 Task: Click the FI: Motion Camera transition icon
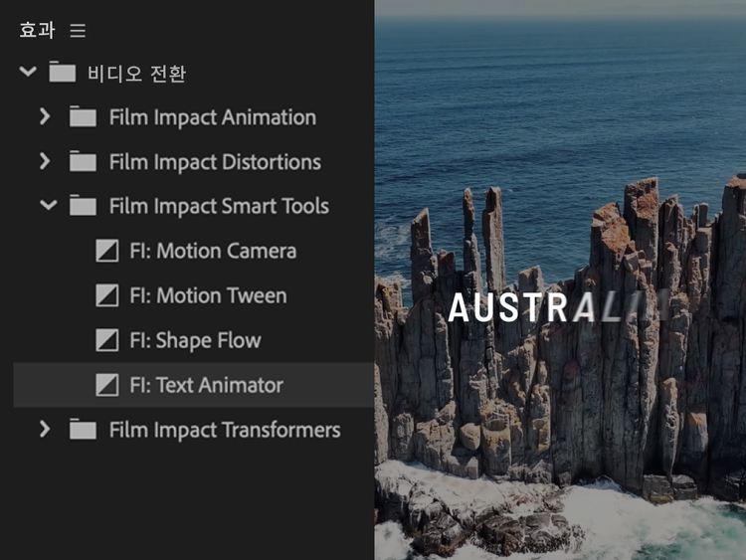point(107,251)
